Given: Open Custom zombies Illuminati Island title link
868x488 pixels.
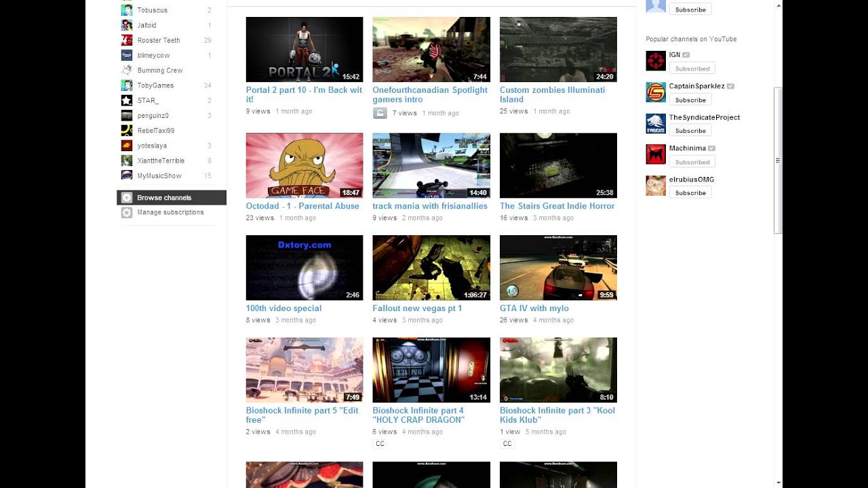Looking at the screenshot, I should [552, 94].
